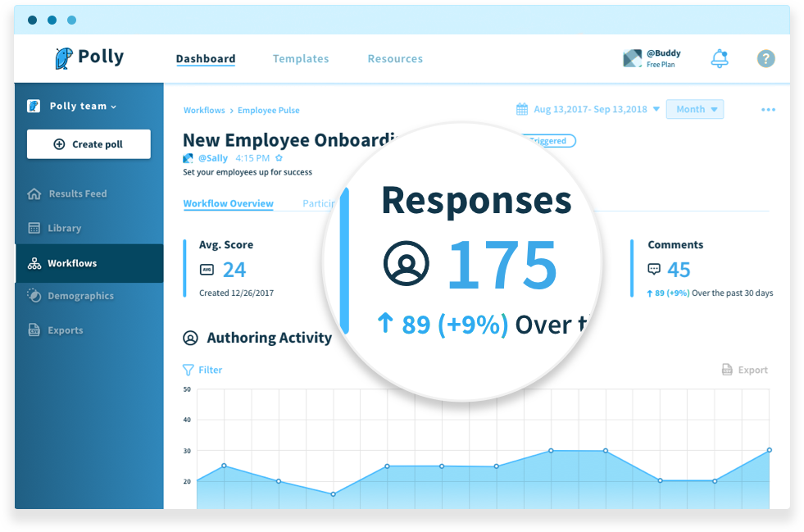Open the Resources tab
The image size is (804, 532).
395,59
